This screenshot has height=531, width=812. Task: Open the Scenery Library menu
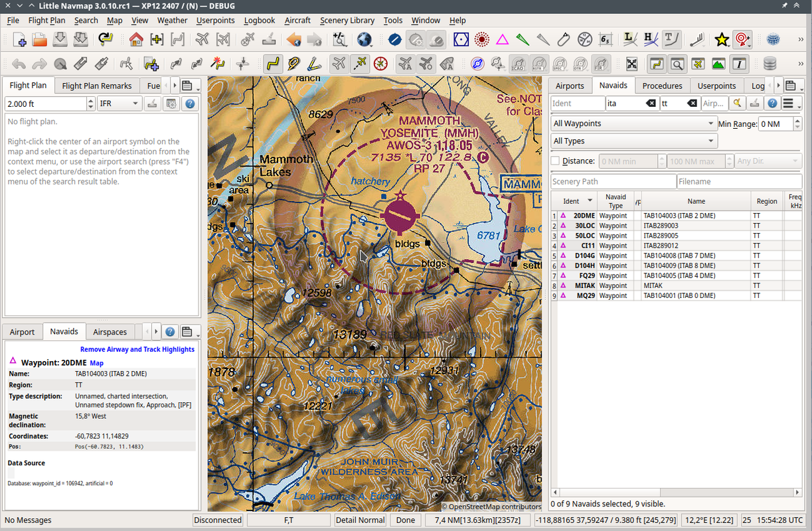[x=347, y=21]
